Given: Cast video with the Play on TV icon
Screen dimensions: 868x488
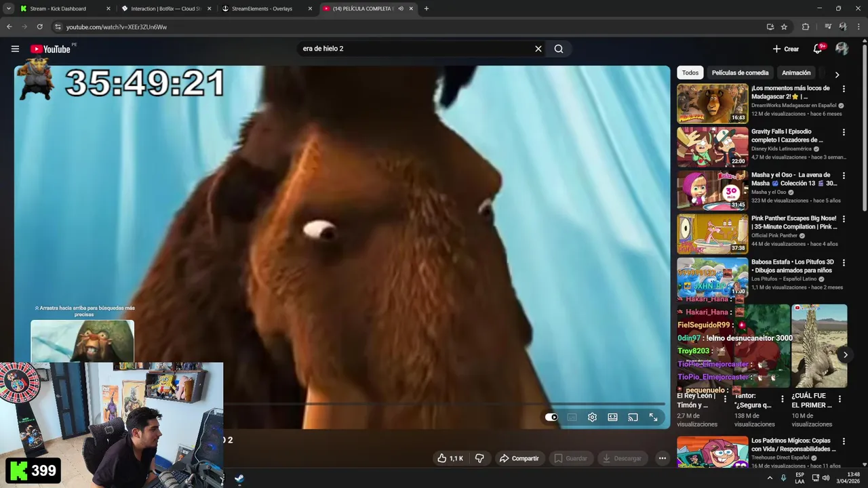Looking at the screenshot, I should pyautogui.click(x=633, y=418).
